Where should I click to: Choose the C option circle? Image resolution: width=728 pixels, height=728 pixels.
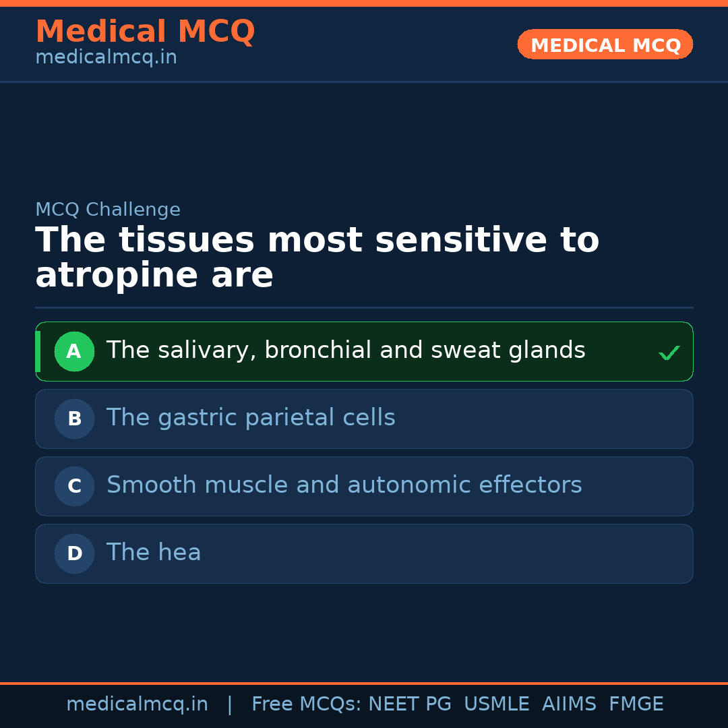74,486
